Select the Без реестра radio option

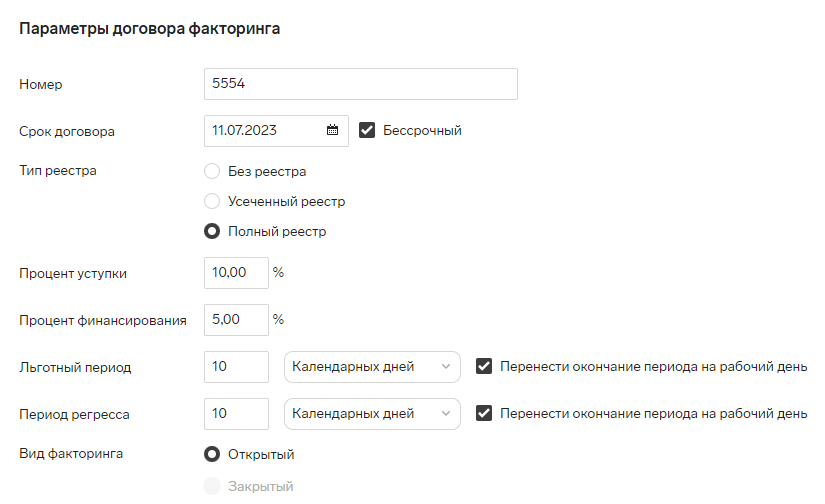[212, 171]
